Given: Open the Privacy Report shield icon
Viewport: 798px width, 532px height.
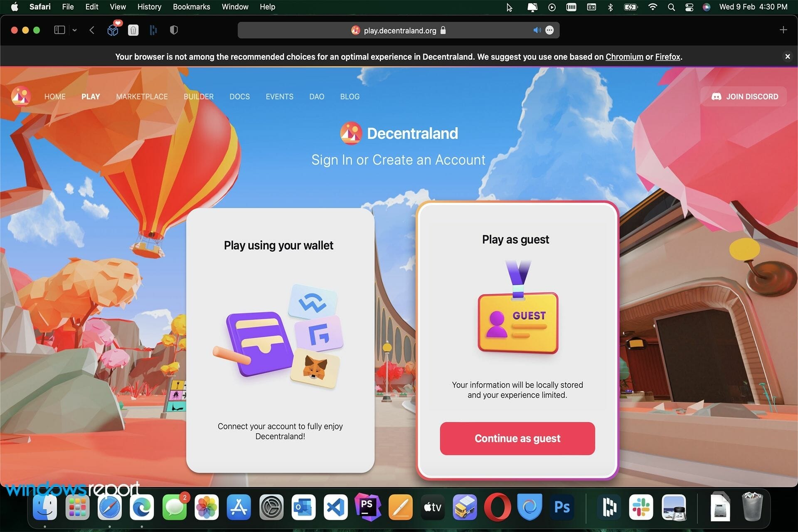Looking at the screenshot, I should [x=174, y=30].
